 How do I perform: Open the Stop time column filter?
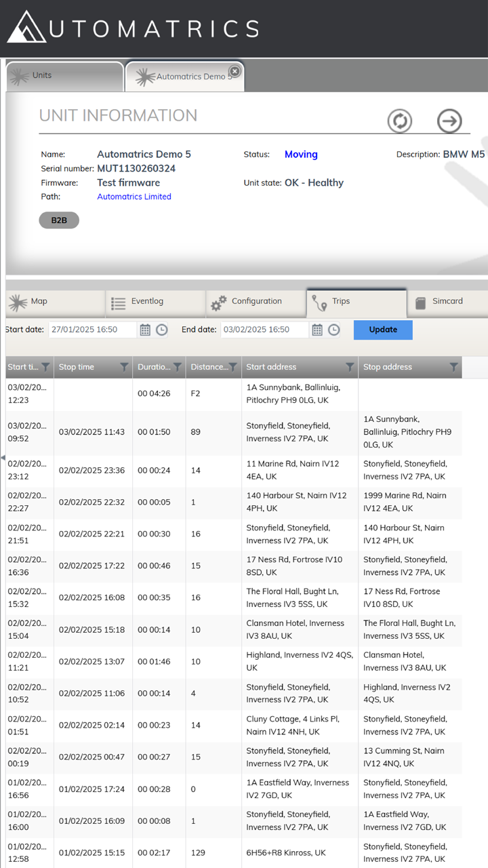coord(125,367)
